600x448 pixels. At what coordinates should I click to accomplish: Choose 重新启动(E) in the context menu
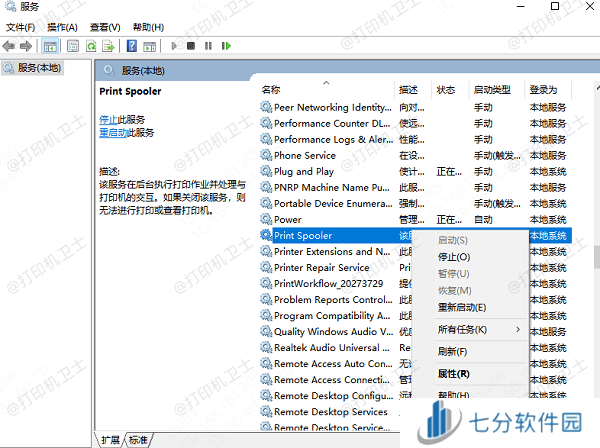point(462,307)
